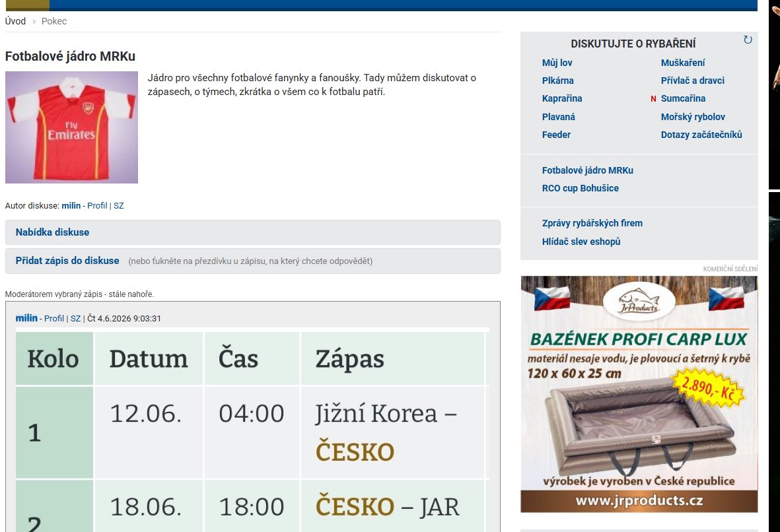Open milin's name in the pinned post
Screen dimensions: 780x532
pyautogui.click(x=26, y=318)
